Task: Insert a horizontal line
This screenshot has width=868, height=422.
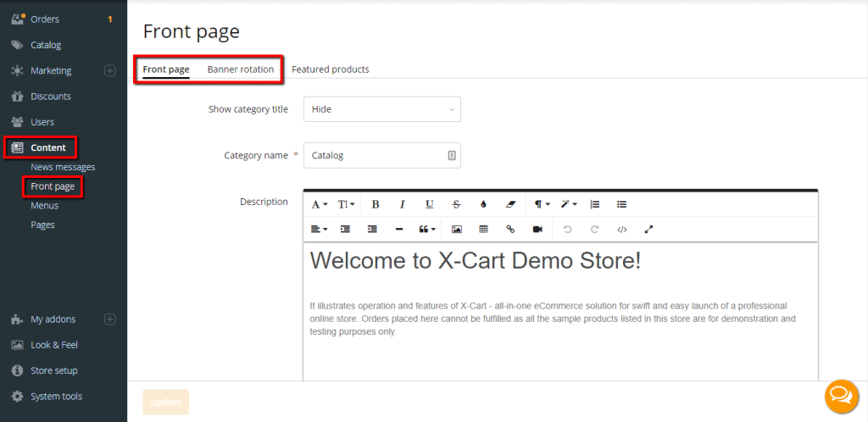Action: [399, 229]
